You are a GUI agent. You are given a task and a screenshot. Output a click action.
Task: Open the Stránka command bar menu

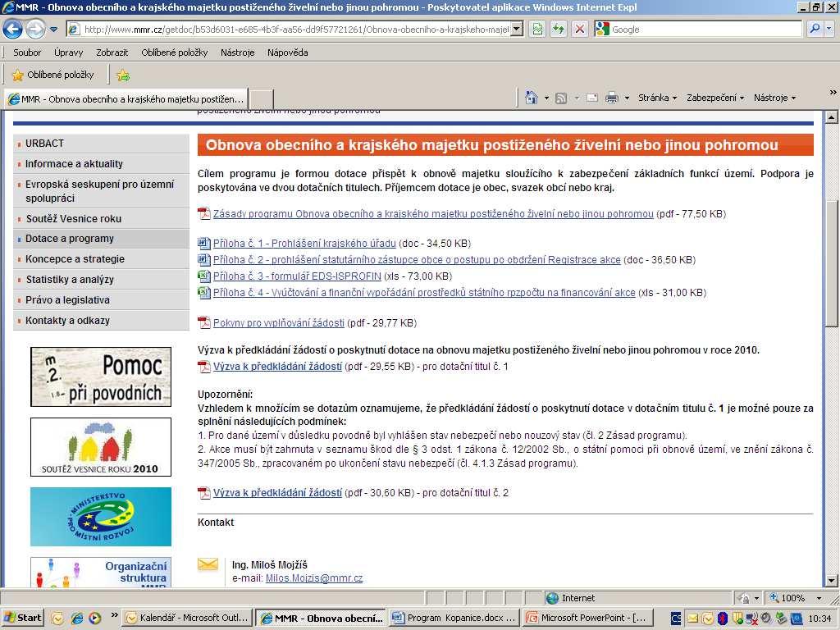point(657,98)
